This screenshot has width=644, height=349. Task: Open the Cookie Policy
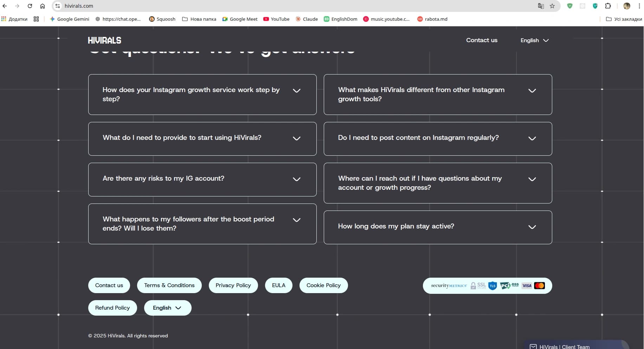point(323,285)
